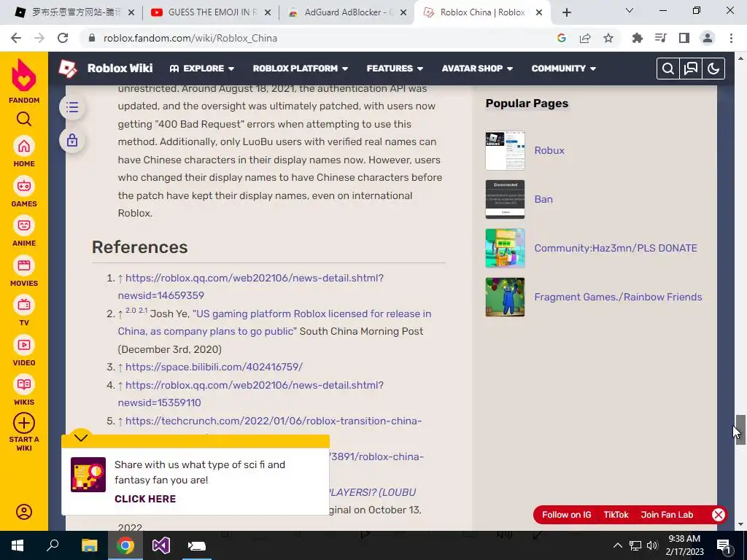Open Community:Haz3mn/PLS DONATE link
747x560 pixels.
pos(616,248)
